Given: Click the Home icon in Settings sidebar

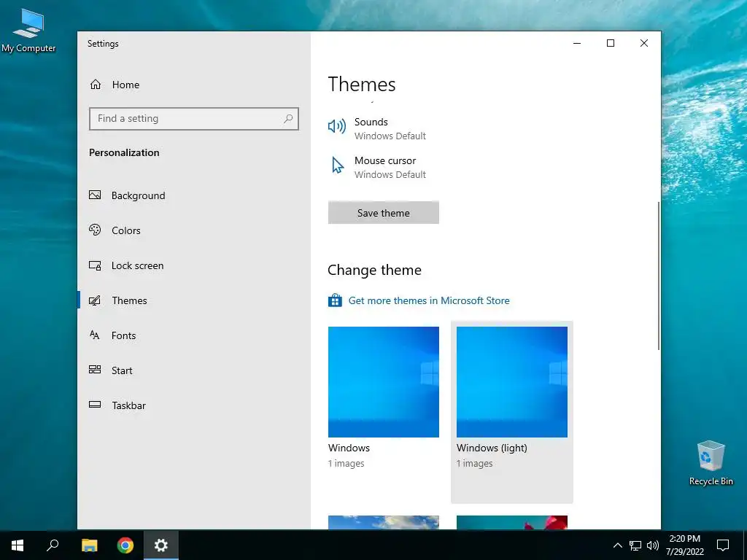Looking at the screenshot, I should tap(96, 85).
